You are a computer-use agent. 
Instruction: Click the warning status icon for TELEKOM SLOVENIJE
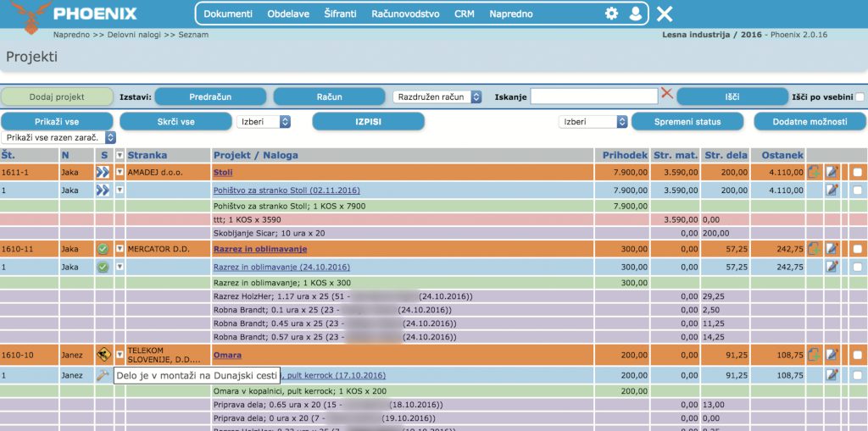(103, 355)
